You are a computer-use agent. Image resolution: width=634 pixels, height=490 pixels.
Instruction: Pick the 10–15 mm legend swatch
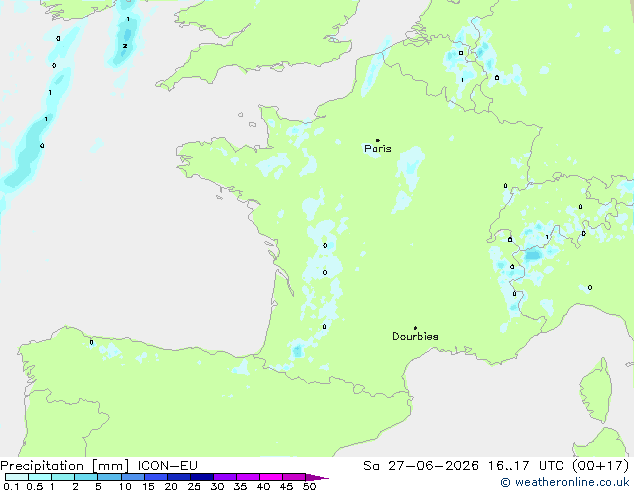point(133,477)
